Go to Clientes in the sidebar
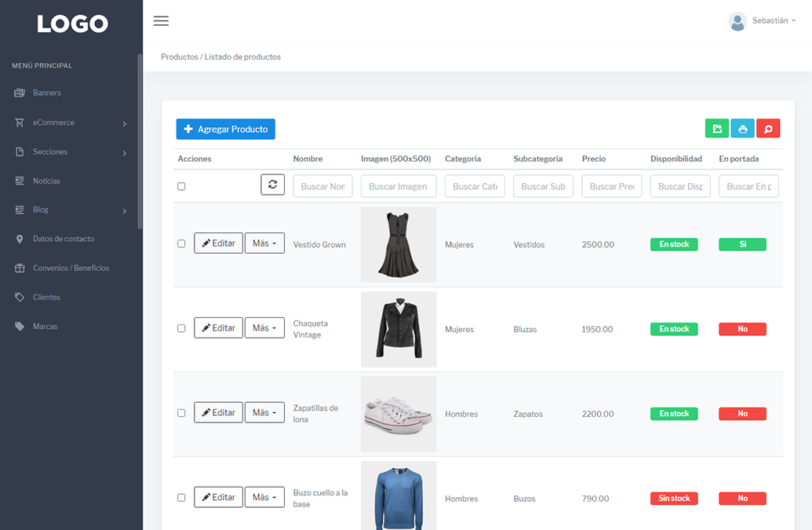The image size is (812, 530). pyautogui.click(x=46, y=297)
